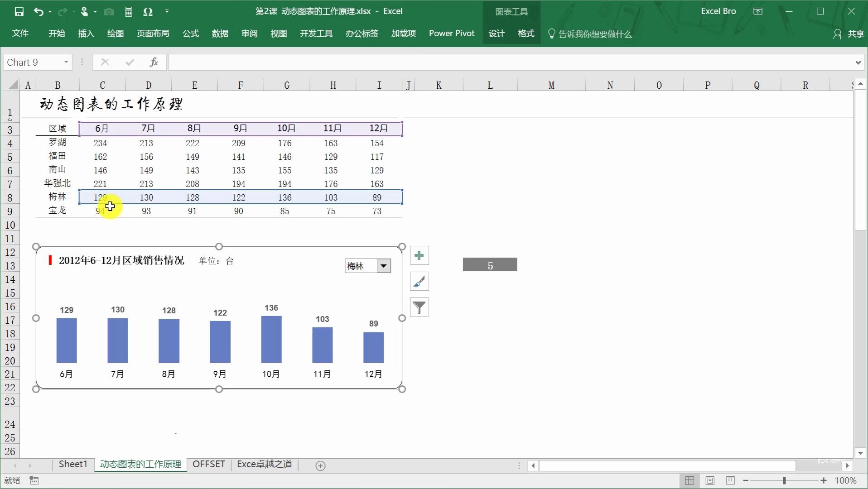Click the camera screenshot icon on Quick Access Toolbar
Viewport: 868px width, 489px height.
(x=108, y=11)
